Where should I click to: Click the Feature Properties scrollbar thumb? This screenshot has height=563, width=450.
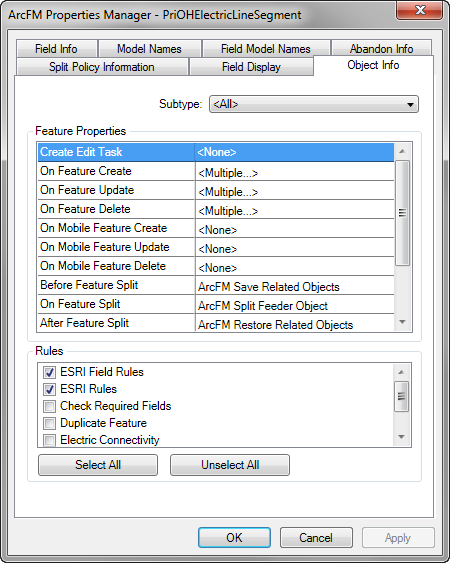point(402,213)
